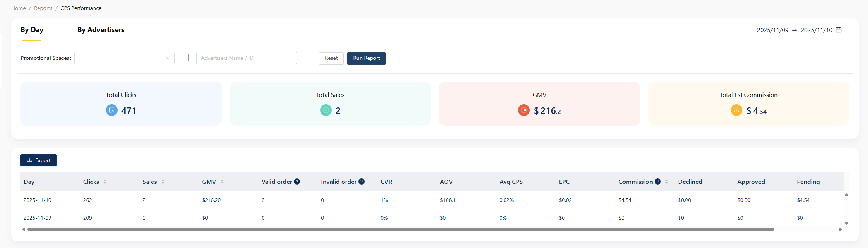
Task: Click the green Total Sales icon
Action: pos(326,110)
